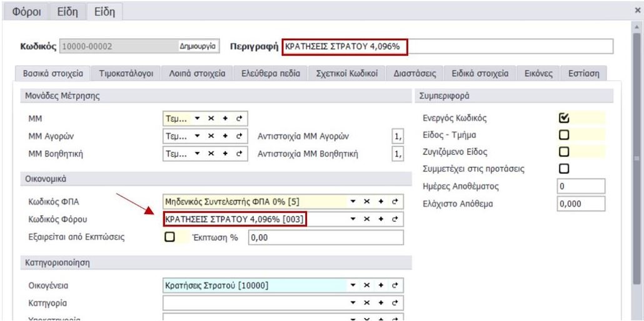Clear the Κατηγορία field with X icon

coord(365,303)
